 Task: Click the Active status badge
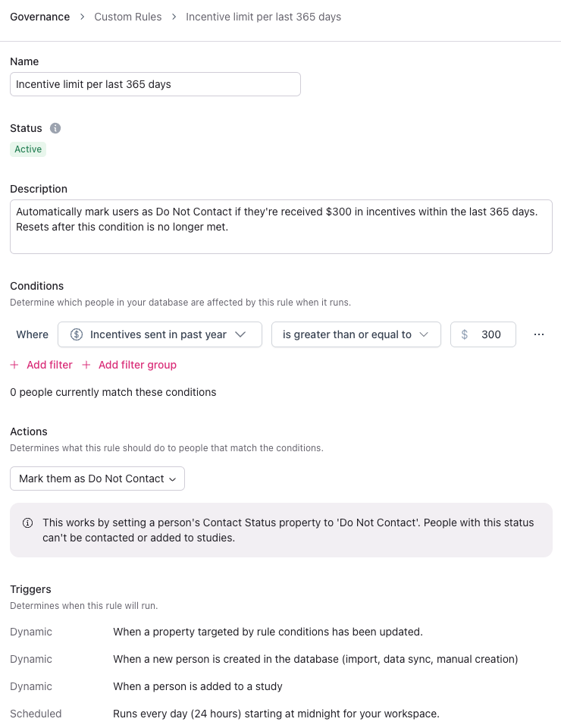28,149
